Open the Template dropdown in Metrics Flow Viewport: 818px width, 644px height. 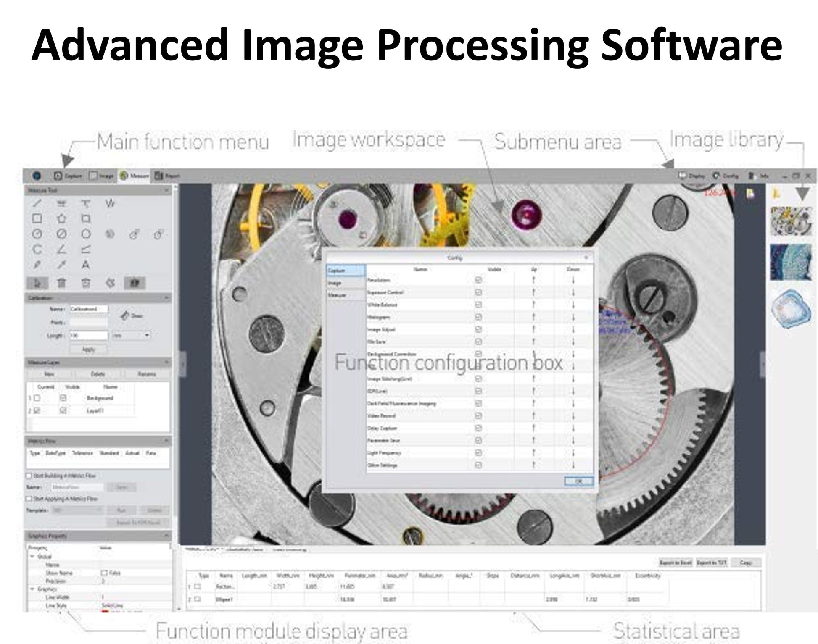(78, 510)
